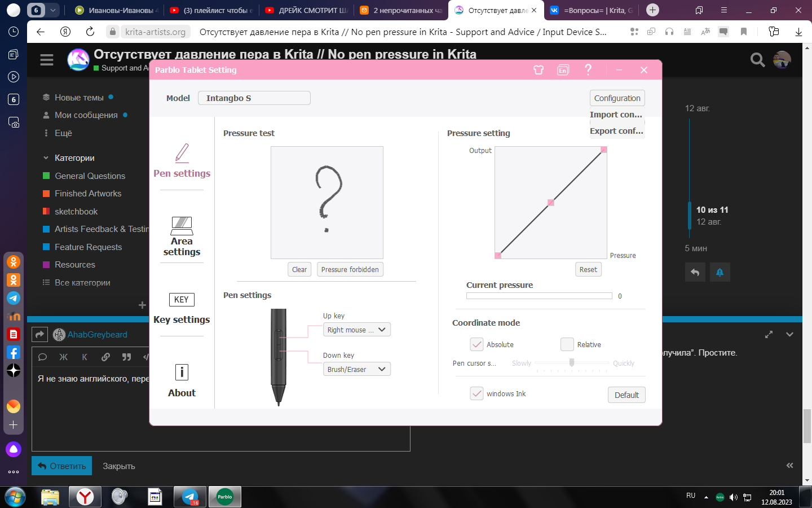The image size is (812, 508).
Task: Click the user avatar in forum header
Action: (x=782, y=59)
